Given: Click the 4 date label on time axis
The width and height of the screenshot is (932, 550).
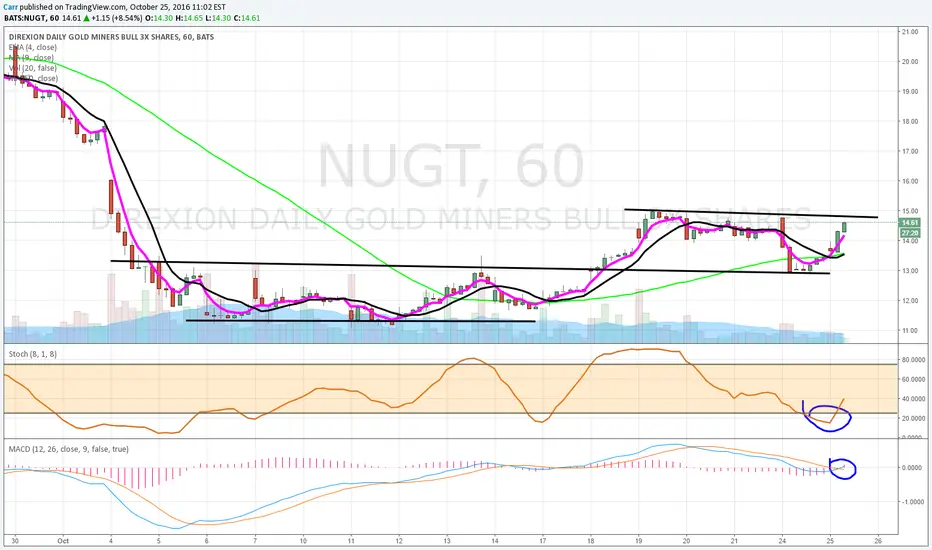Looking at the screenshot, I should coord(111,541).
